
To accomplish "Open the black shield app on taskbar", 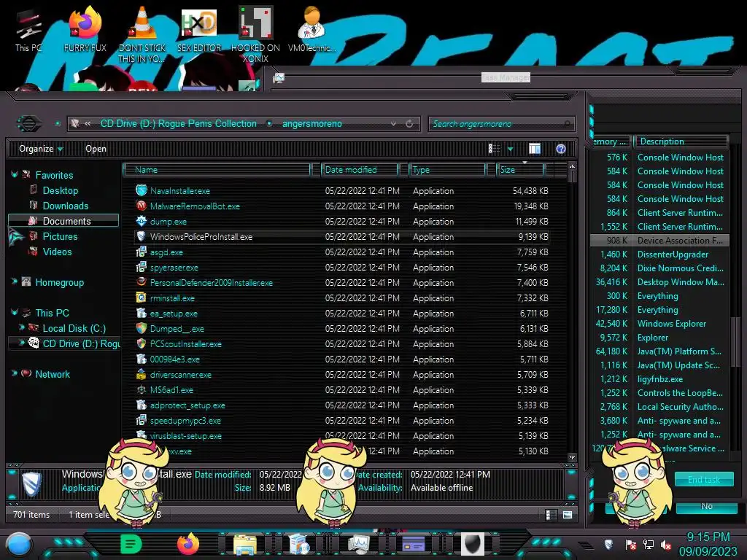I will tap(472, 544).
